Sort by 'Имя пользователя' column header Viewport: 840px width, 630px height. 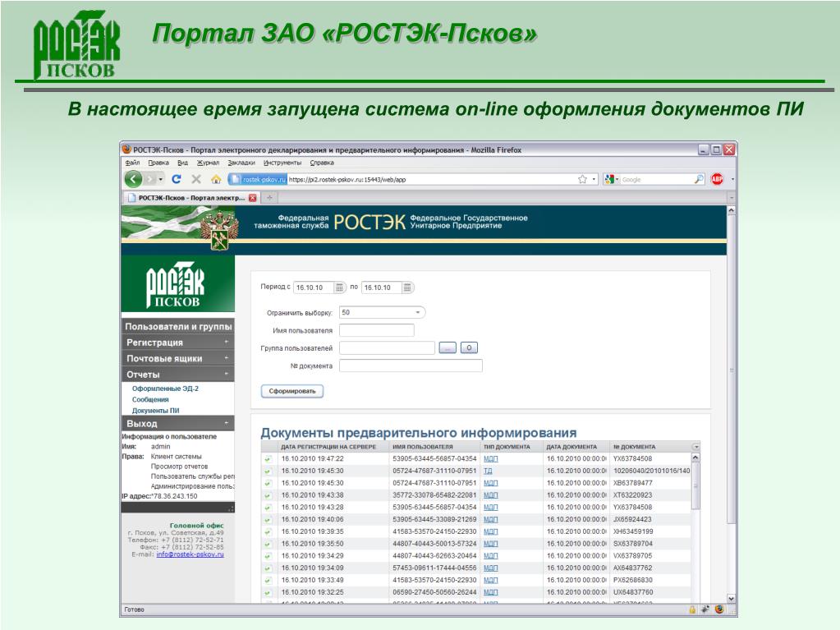[x=423, y=447]
